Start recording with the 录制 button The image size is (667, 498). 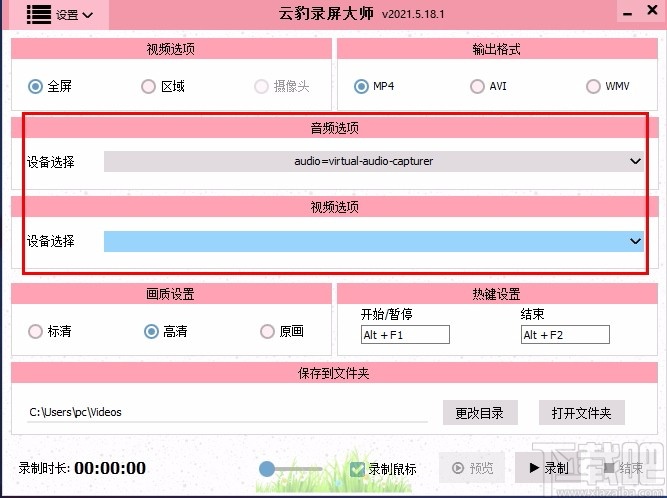click(548, 468)
